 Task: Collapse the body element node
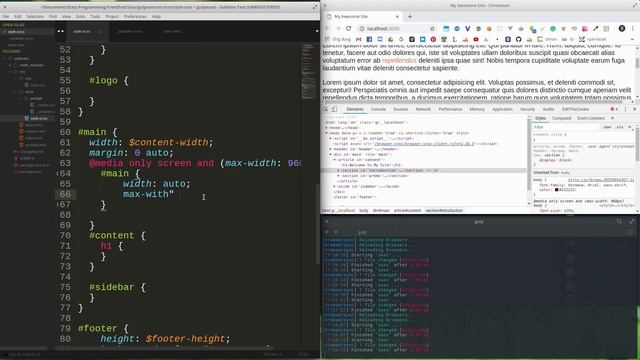pyautogui.click(x=326, y=133)
